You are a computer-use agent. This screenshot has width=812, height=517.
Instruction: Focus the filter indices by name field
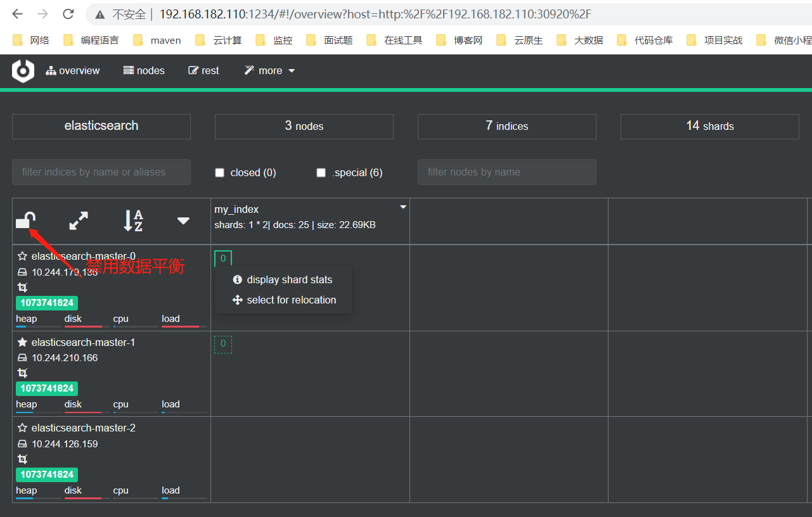(x=101, y=172)
